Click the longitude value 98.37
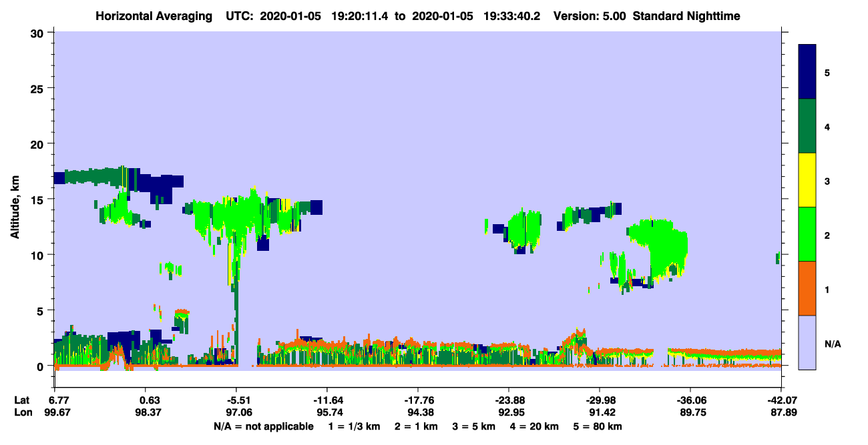 click(150, 413)
